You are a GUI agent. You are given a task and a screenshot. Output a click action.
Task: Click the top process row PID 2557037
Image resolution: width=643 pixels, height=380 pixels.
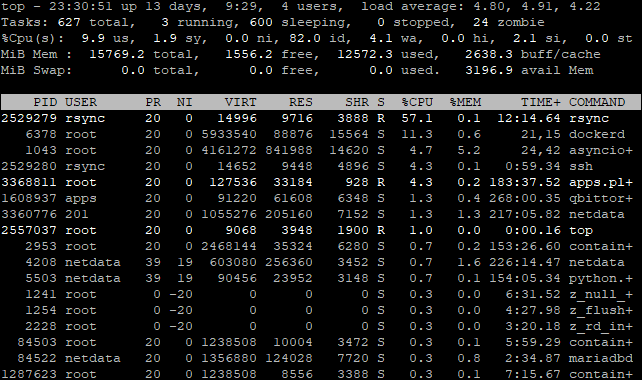321,230
